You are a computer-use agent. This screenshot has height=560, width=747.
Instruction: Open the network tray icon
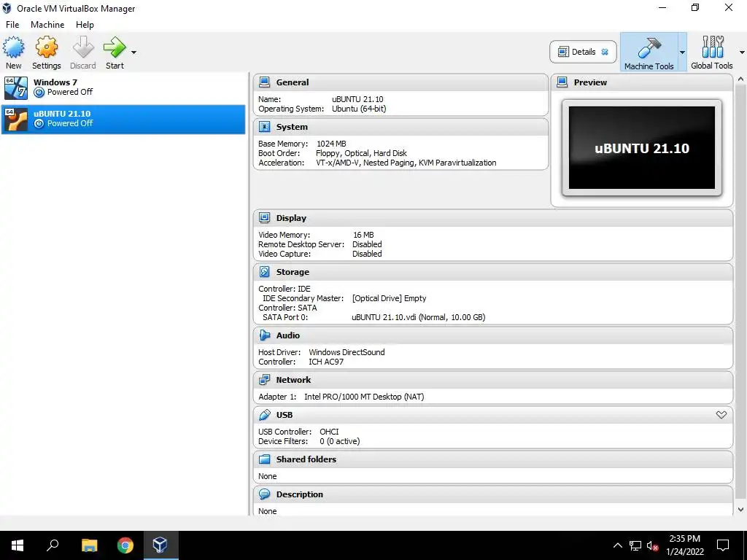(635, 545)
